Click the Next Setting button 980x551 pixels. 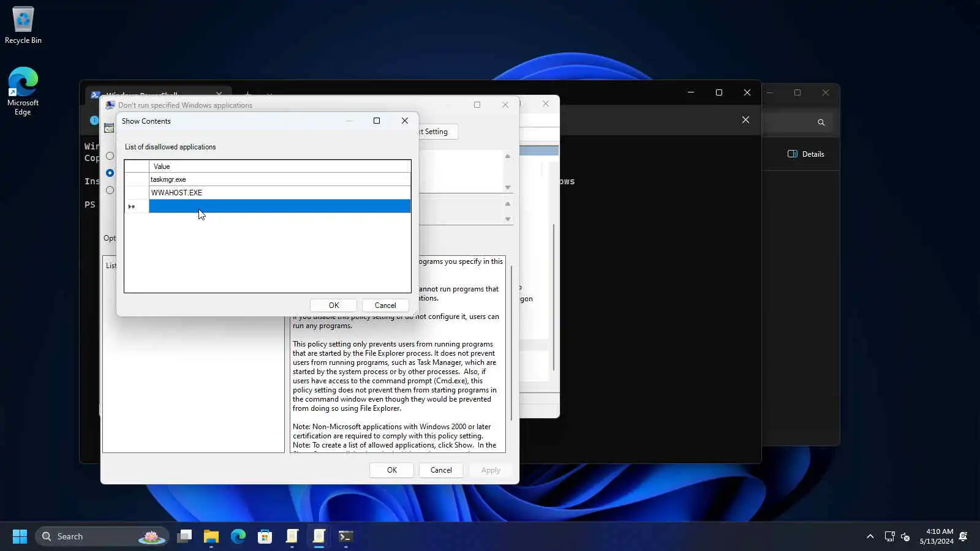click(x=437, y=132)
